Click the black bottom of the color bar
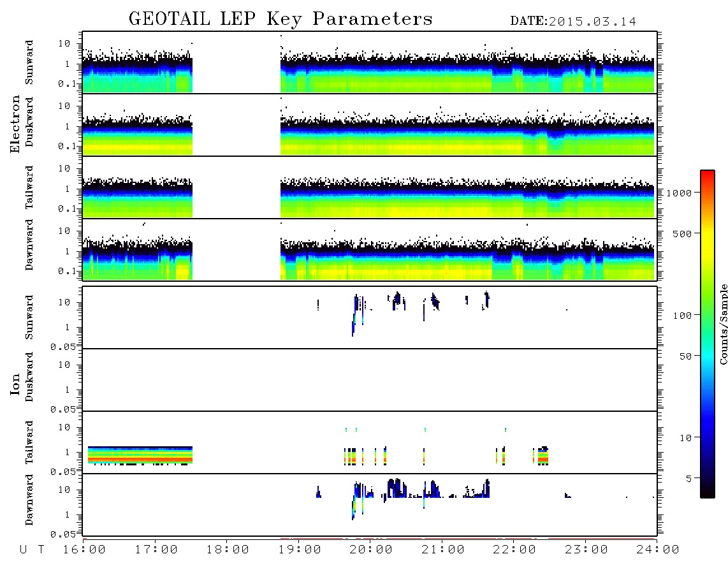Viewport: 728px width, 561px height. tap(708, 492)
